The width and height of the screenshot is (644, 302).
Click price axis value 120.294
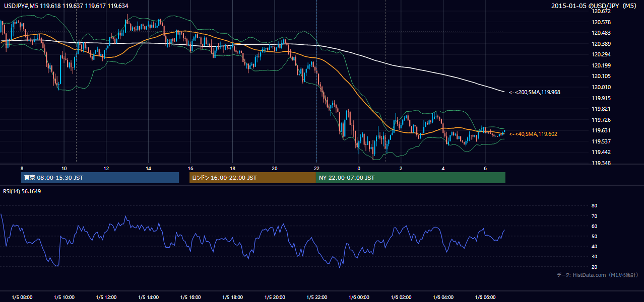pyautogui.click(x=601, y=54)
